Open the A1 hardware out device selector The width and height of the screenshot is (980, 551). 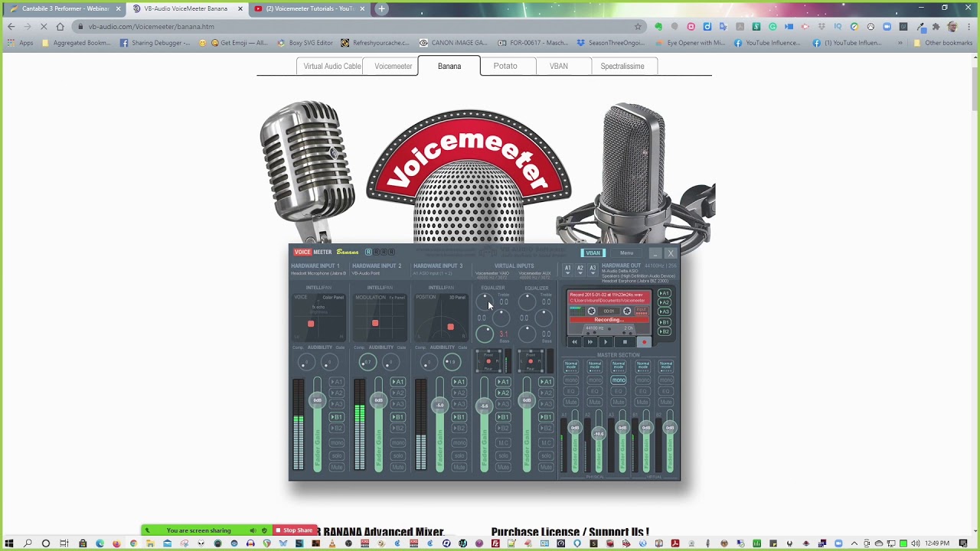[x=568, y=270]
